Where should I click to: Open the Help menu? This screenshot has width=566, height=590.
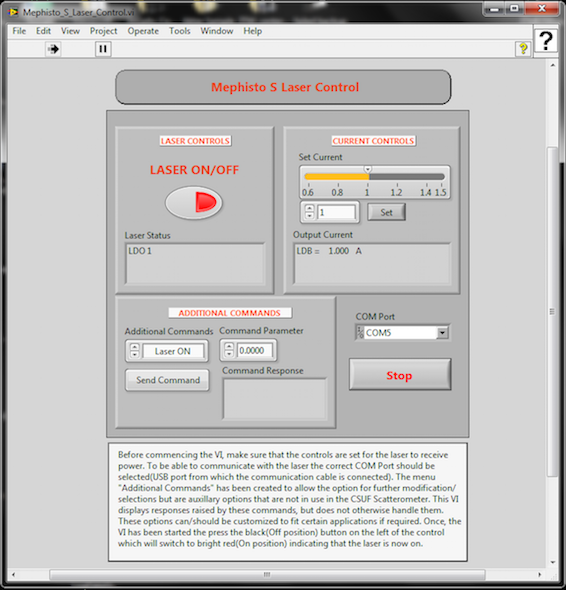pyautogui.click(x=253, y=31)
